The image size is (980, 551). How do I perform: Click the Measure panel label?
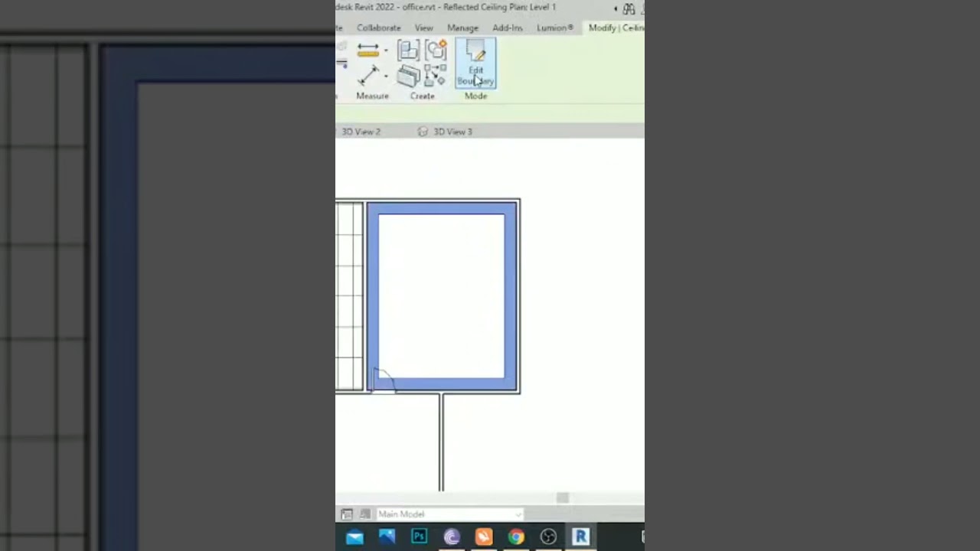(372, 96)
